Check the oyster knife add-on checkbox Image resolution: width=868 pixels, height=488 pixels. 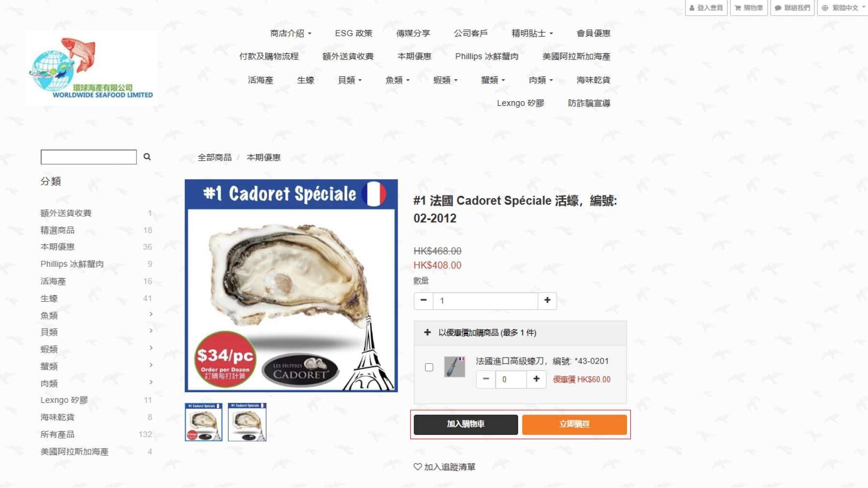(x=429, y=367)
